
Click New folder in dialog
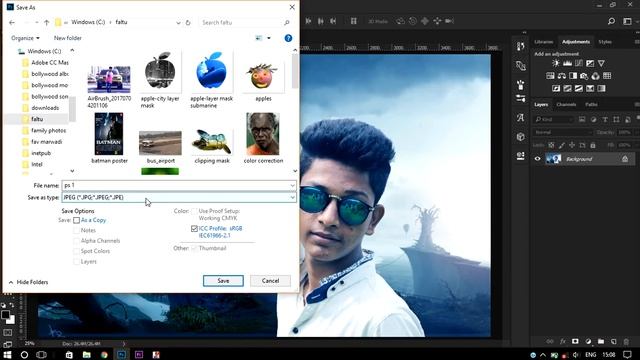click(x=68, y=38)
